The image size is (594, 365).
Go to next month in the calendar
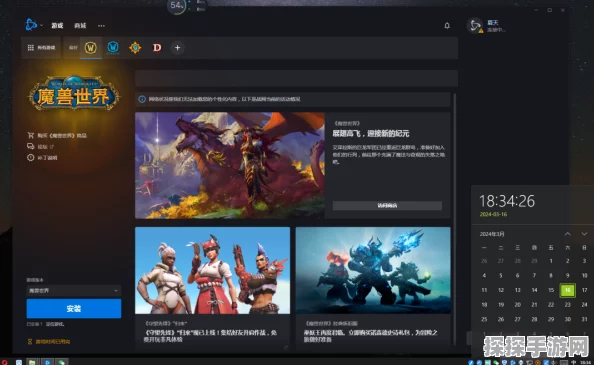[584, 234]
